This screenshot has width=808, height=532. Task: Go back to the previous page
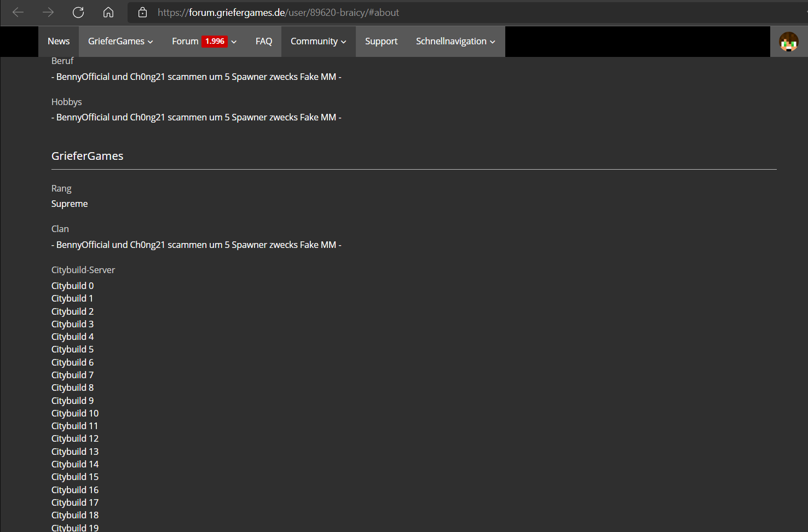(18, 12)
